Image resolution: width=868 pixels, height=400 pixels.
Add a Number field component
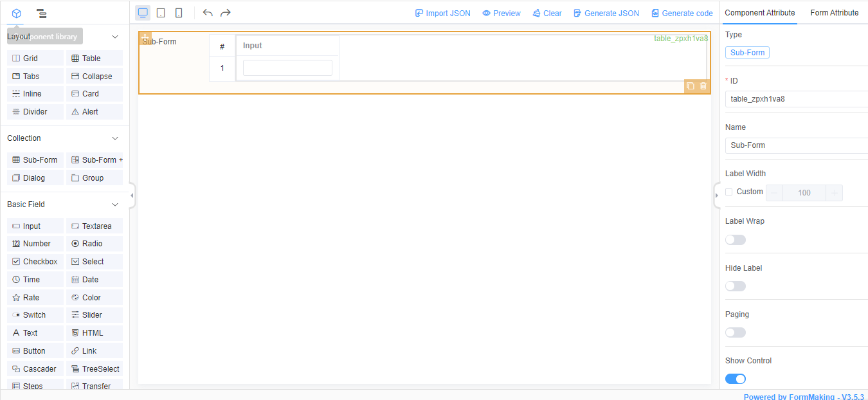coord(35,244)
